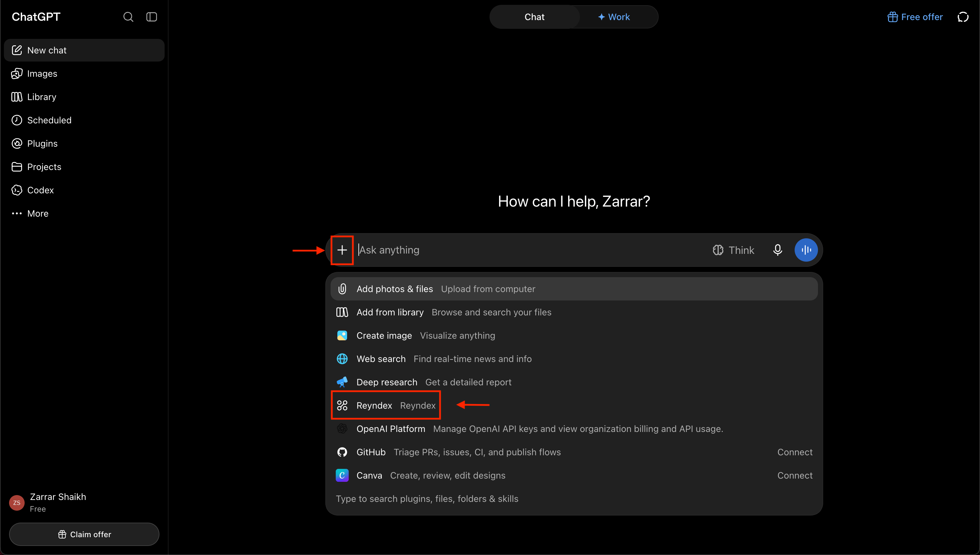This screenshot has height=555, width=980.
Task: Select Create image option
Action: 574,335
